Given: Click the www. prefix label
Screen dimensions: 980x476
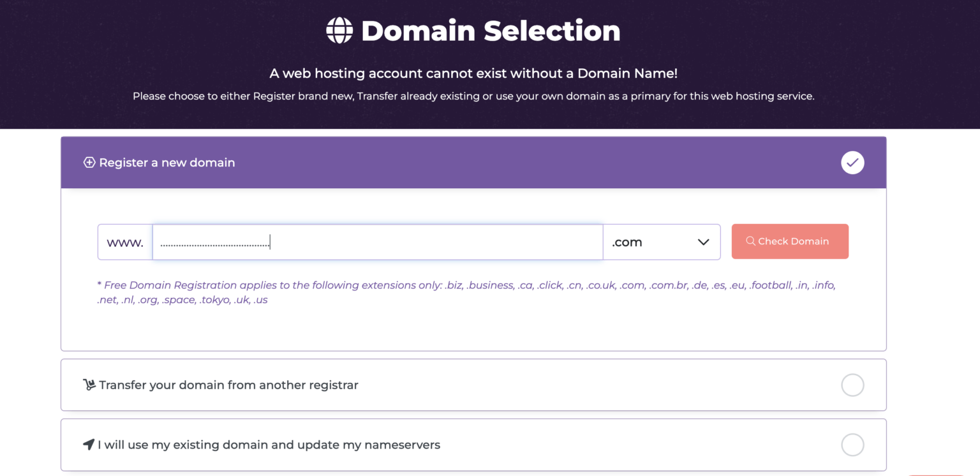Looking at the screenshot, I should [x=125, y=242].
